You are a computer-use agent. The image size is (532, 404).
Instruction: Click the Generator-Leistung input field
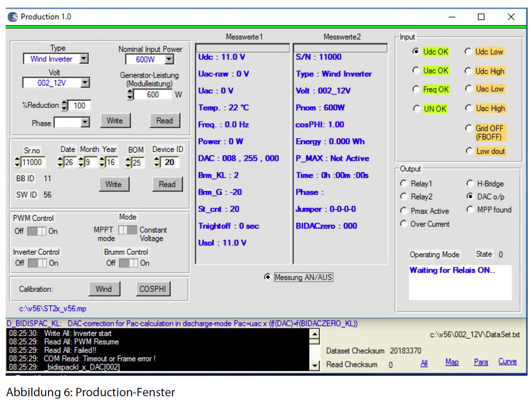point(153,95)
